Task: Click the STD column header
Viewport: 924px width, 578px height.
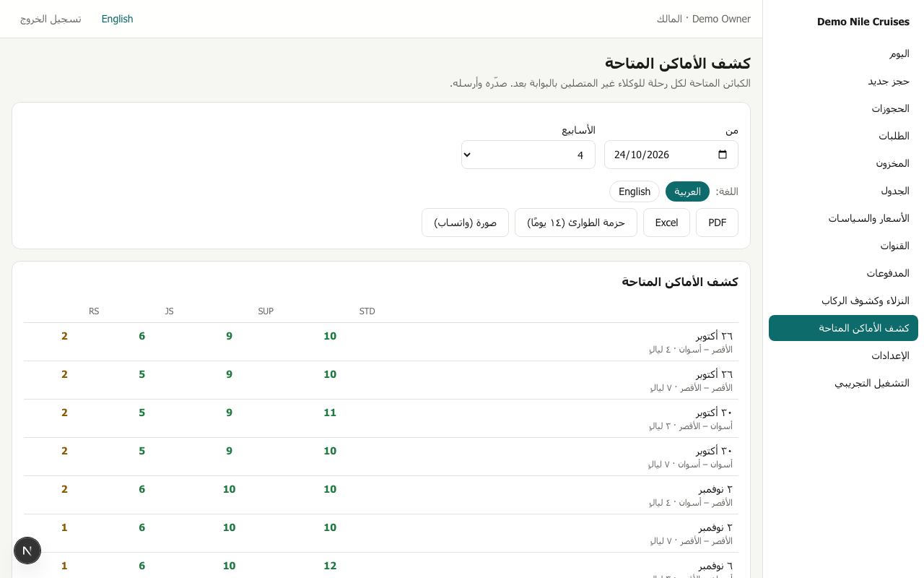Action: (x=367, y=311)
